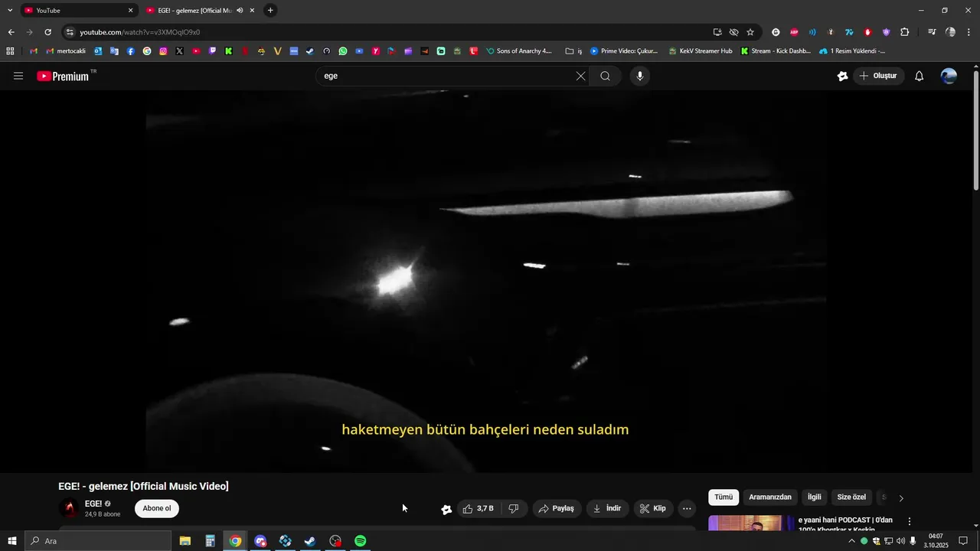Open the mertocakli Gmail bookmark
The image size is (980, 551).
point(66,51)
